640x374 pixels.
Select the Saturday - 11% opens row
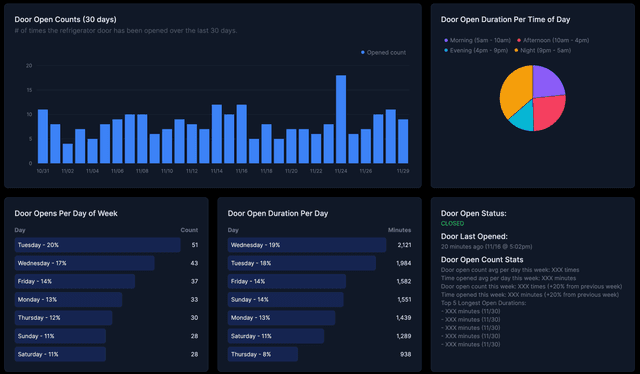tap(106, 354)
